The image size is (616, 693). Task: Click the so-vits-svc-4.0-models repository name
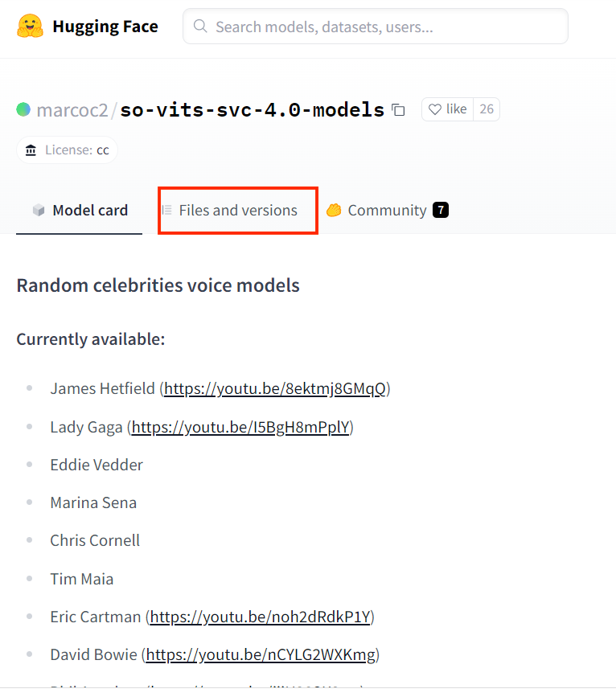pyautogui.click(x=252, y=110)
